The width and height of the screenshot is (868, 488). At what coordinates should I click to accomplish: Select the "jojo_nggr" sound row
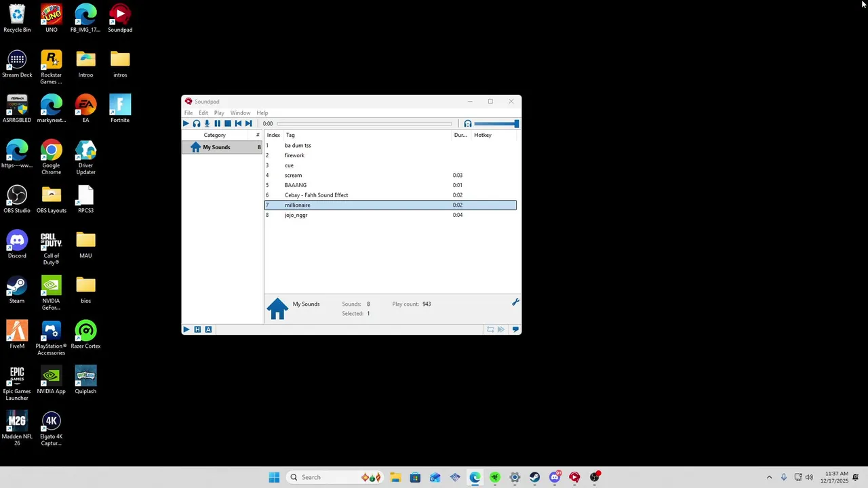coord(391,215)
